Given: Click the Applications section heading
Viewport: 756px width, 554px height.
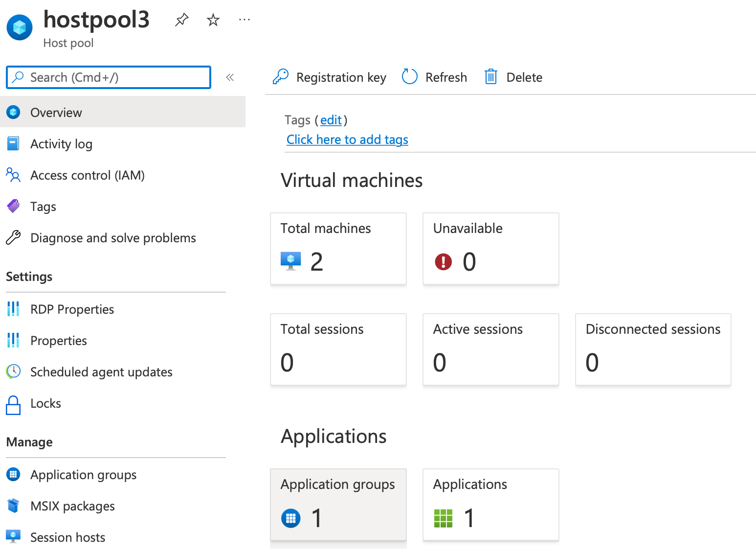Looking at the screenshot, I should point(334,437).
